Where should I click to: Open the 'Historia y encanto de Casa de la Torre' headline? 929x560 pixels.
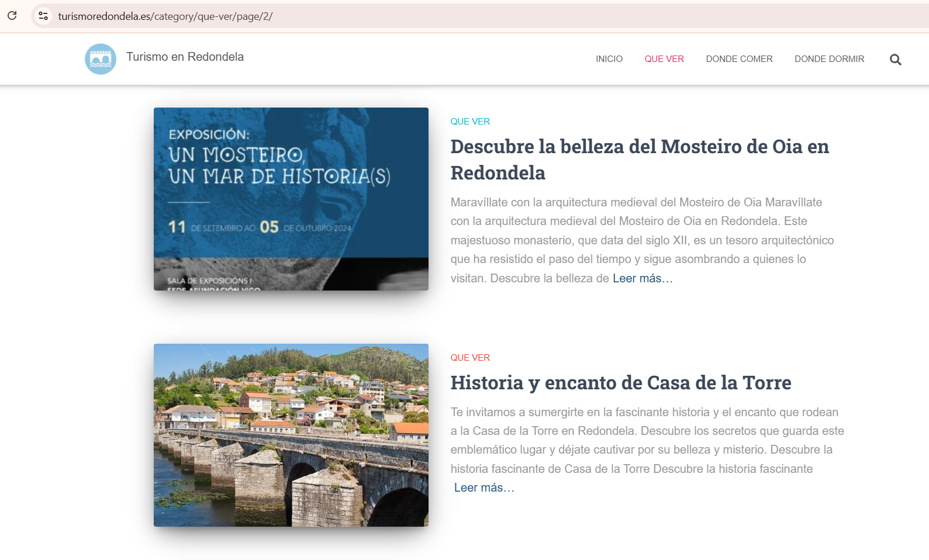click(620, 383)
